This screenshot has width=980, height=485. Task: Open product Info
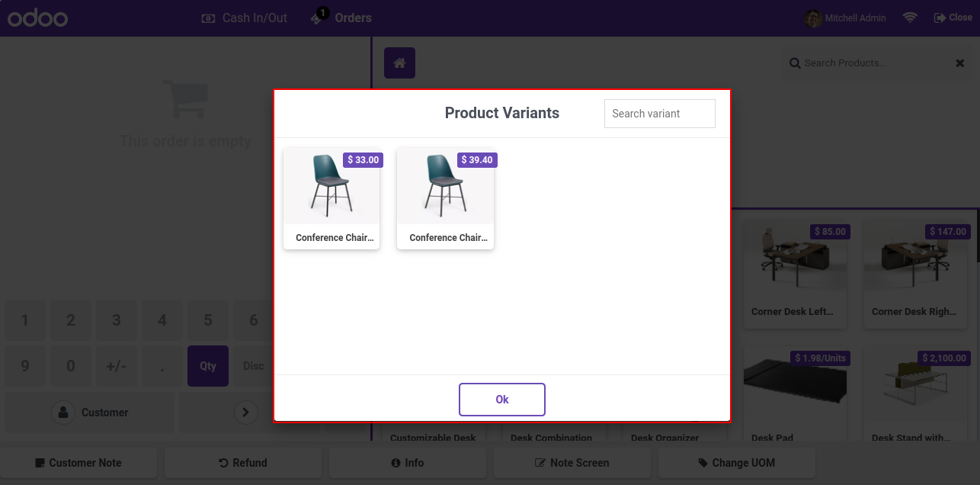[x=408, y=463]
